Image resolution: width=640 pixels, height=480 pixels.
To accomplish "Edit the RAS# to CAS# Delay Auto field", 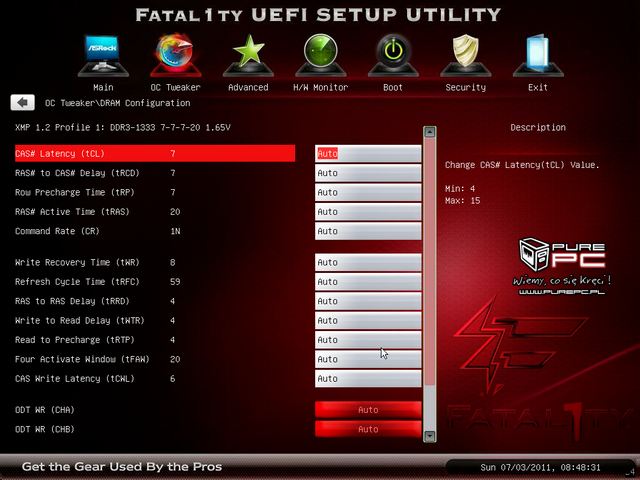I will click(x=368, y=173).
